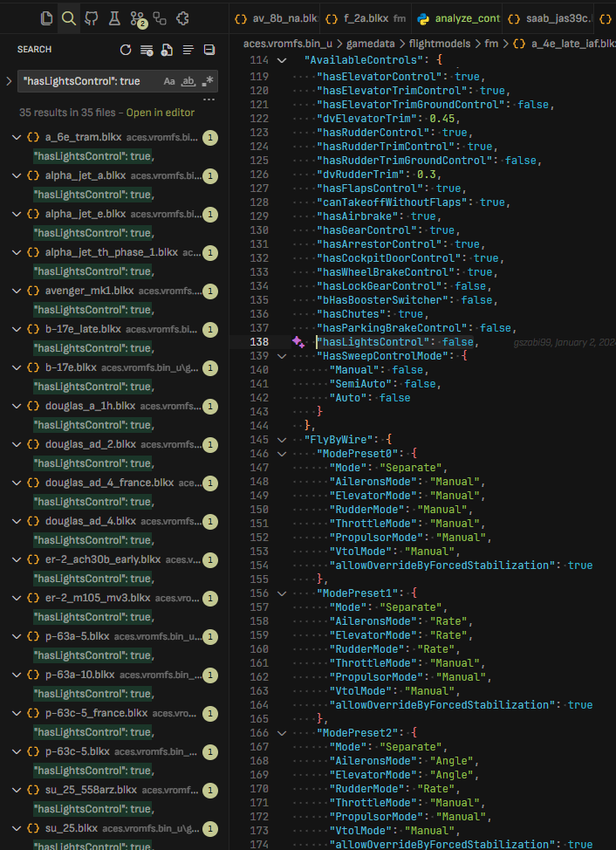This screenshot has width=616, height=850.
Task: Select match line under douglas_ad_4.blkx
Action: tap(93, 540)
